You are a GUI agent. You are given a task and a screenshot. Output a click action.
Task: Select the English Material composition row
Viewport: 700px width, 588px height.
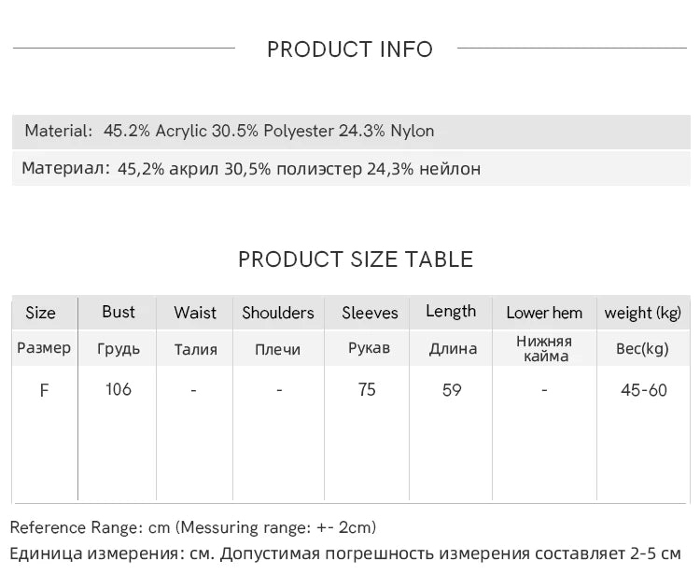[x=351, y=132]
